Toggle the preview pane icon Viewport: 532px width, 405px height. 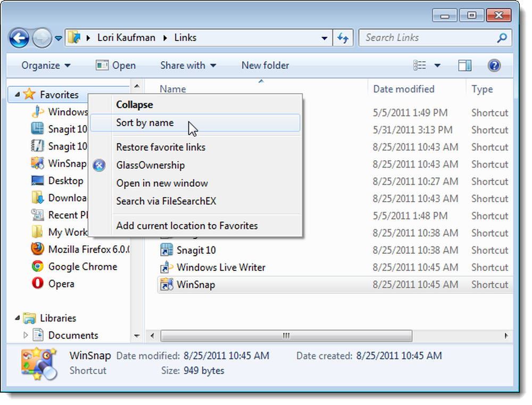pyautogui.click(x=465, y=65)
